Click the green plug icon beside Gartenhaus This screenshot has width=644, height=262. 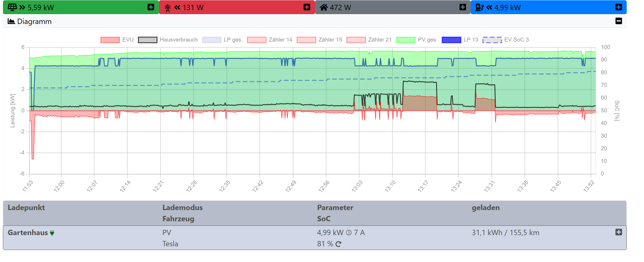(x=52, y=233)
